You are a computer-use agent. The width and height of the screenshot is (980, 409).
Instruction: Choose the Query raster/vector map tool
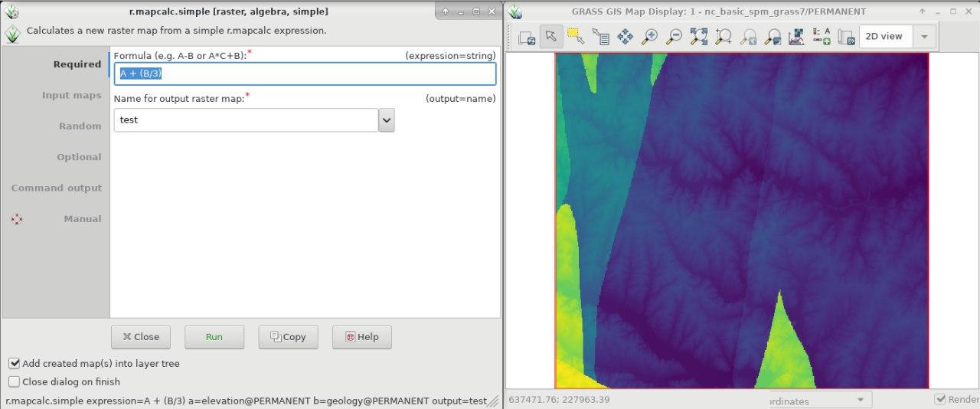600,37
